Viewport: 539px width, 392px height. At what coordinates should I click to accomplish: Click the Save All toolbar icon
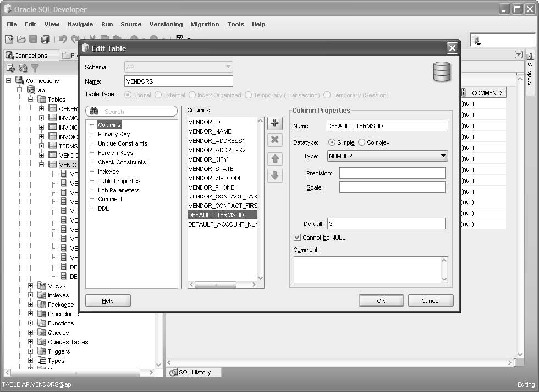[x=45, y=40]
